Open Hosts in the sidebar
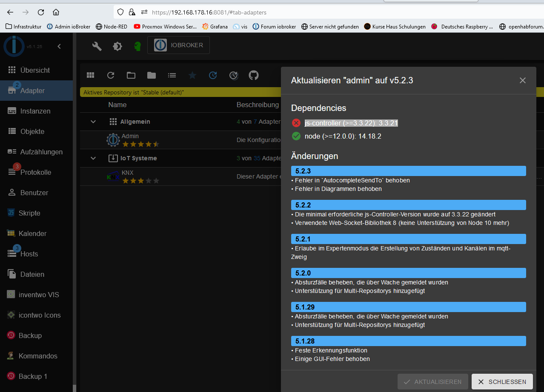This screenshot has width=544, height=392. (37, 254)
